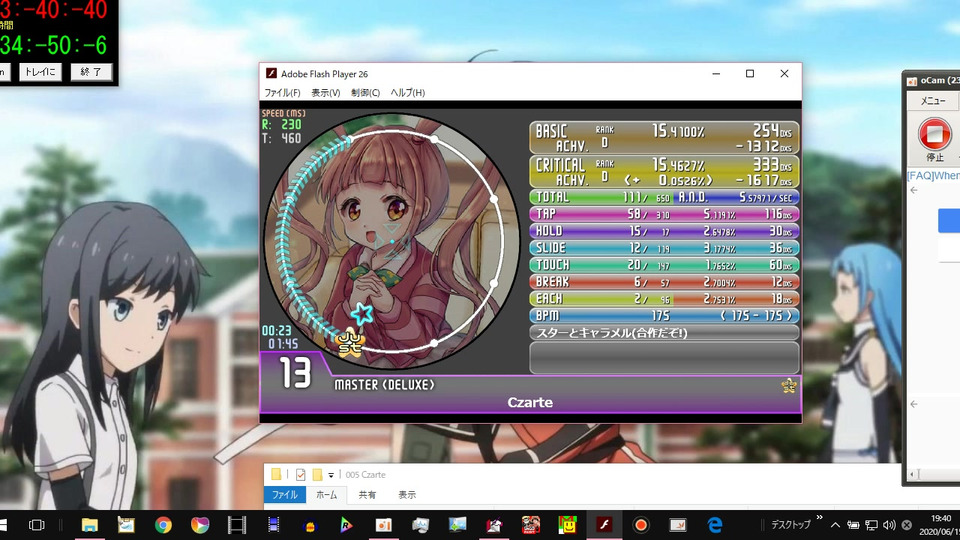Image resolution: width=960 pixels, height=540 pixels.
Task: Click the notepad-style icon next to File Explorer
Action: 126,525
